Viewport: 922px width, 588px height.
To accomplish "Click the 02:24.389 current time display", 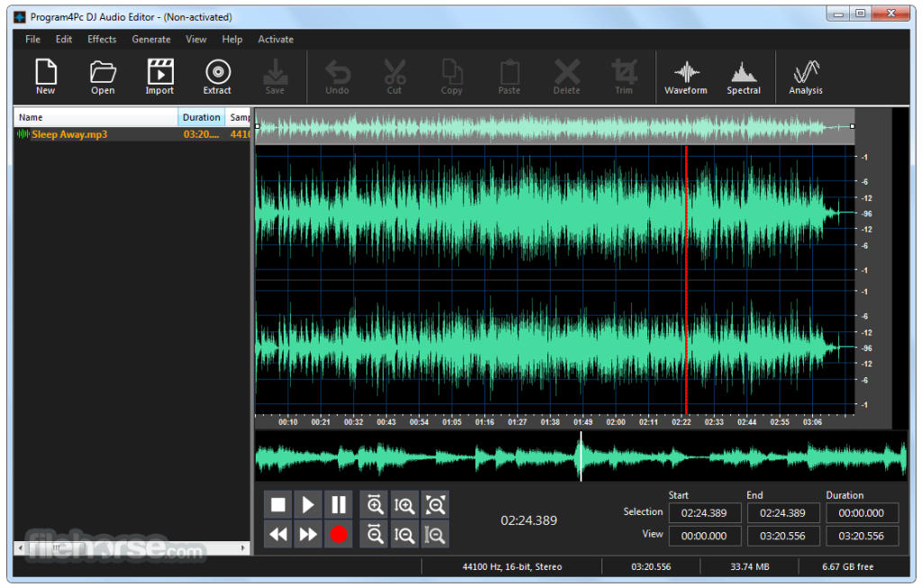I will (529, 520).
